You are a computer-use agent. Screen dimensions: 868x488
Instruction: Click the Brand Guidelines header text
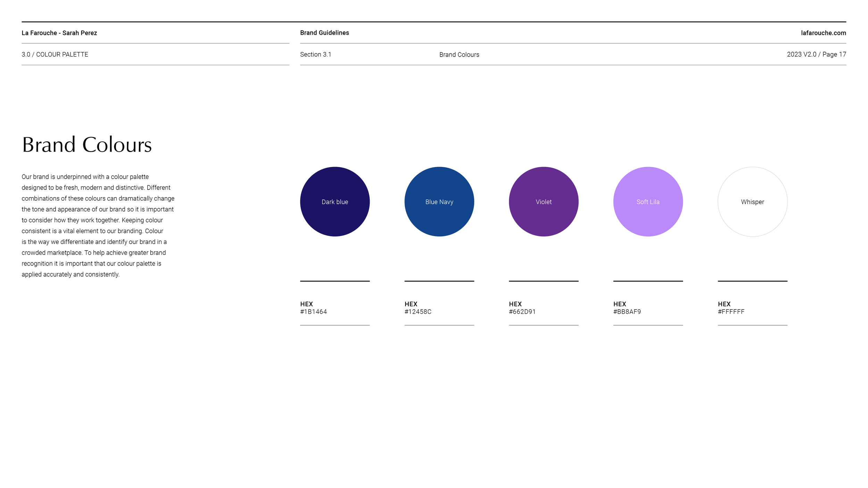click(x=324, y=33)
